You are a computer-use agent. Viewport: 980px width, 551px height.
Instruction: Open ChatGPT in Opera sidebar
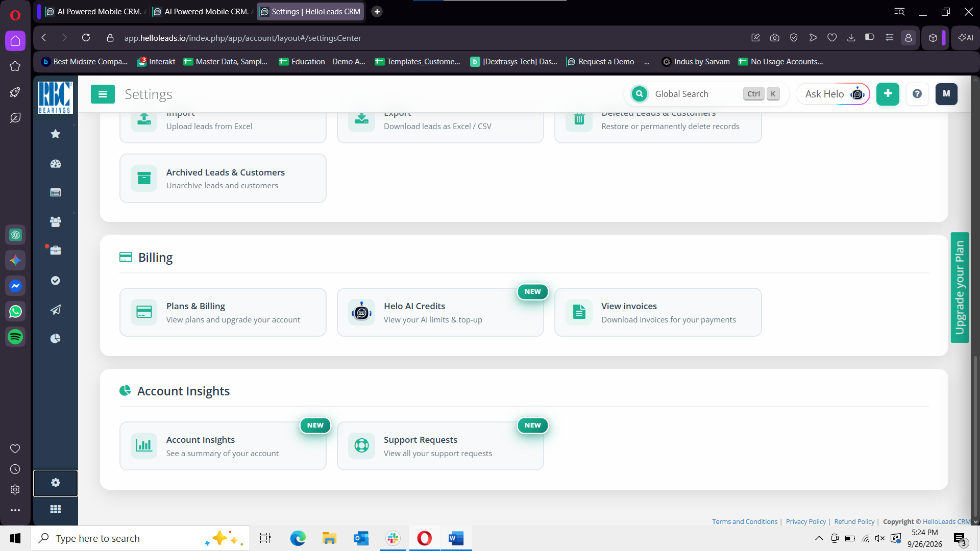point(15,235)
